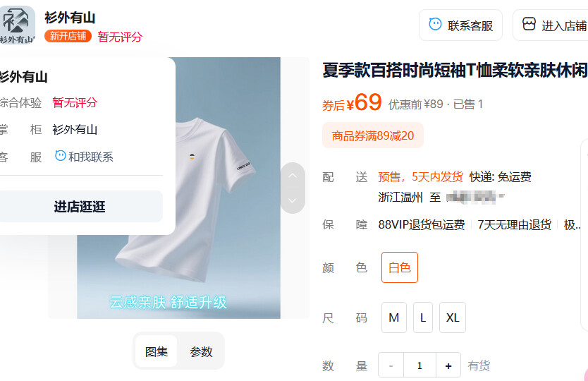Switch to the 图集 tab

coord(157,351)
